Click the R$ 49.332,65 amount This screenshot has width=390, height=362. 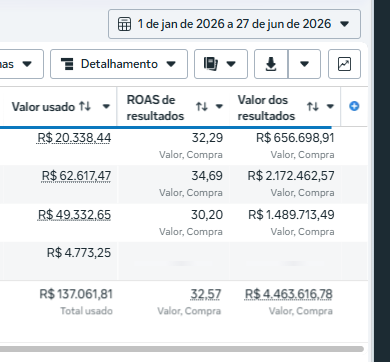pyautogui.click(x=74, y=215)
